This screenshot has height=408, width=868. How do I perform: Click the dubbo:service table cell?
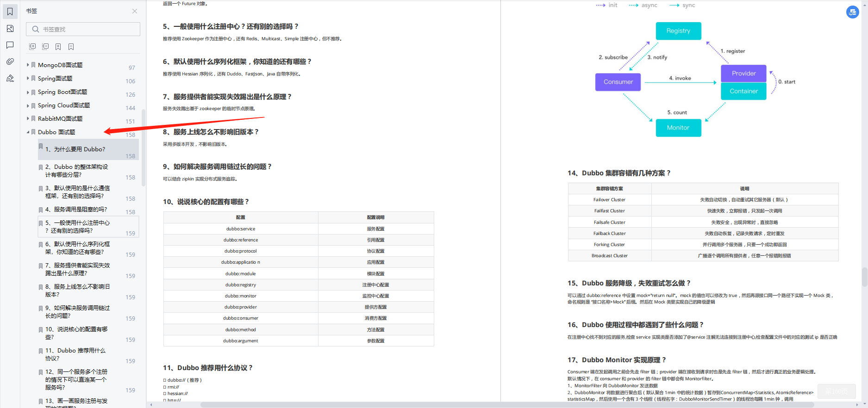click(241, 229)
